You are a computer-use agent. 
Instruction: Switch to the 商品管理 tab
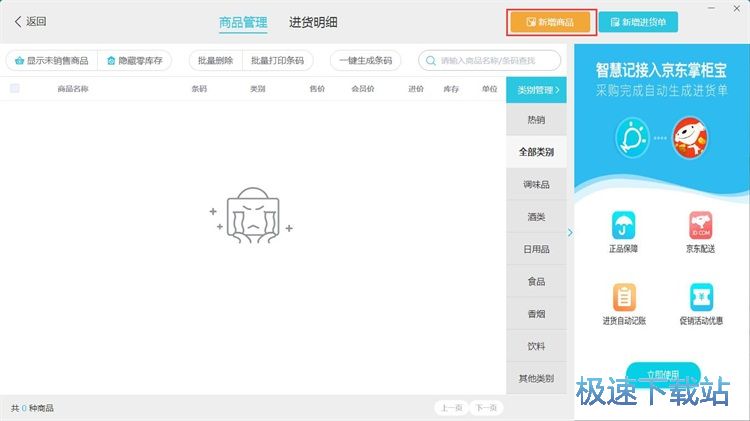click(243, 22)
